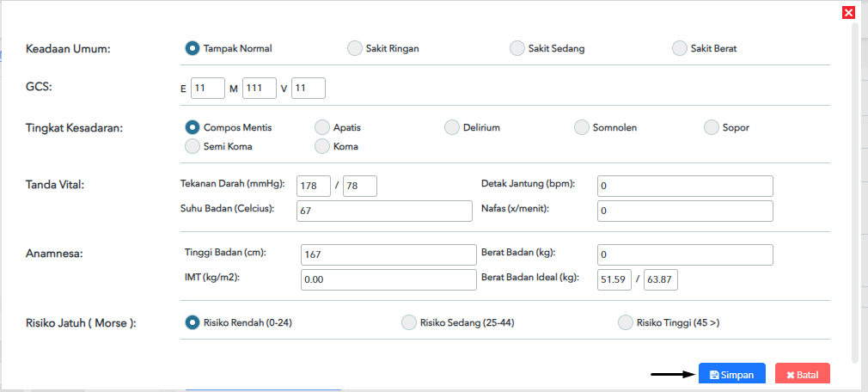The height and width of the screenshot is (392, 868).
Task: Click ideal weight upper field 63.87
Action: coord(661,279)
